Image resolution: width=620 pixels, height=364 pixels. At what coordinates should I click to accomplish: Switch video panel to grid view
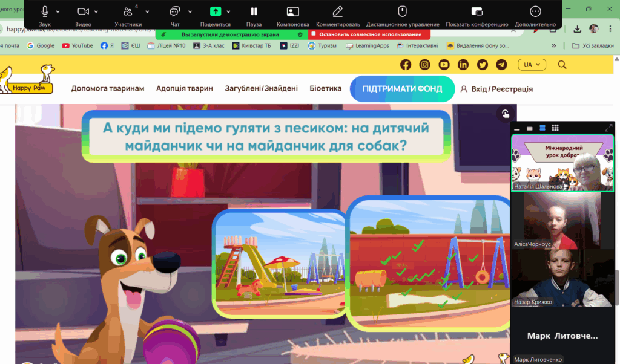555,128
